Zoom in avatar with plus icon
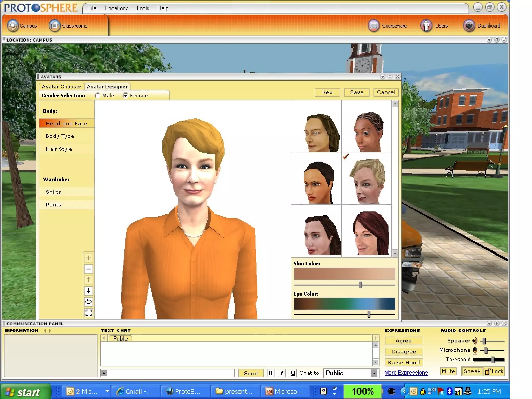The image size is (532, 399). click(x=88, y=258)
